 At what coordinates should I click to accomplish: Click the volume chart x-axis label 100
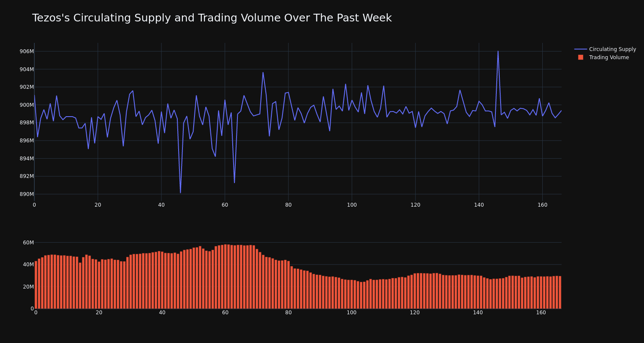(352, 313)
